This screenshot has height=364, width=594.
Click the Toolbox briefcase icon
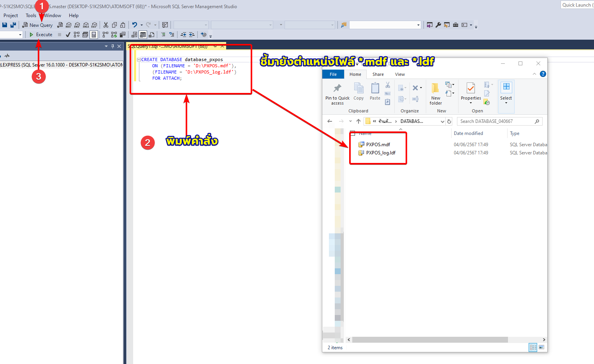(x=455, y=25)
